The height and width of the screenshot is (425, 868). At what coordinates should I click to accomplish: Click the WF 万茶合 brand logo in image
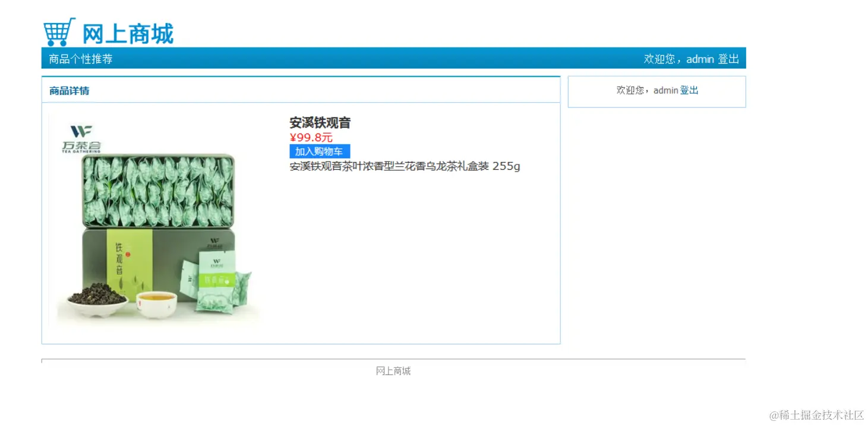point(81,139)
